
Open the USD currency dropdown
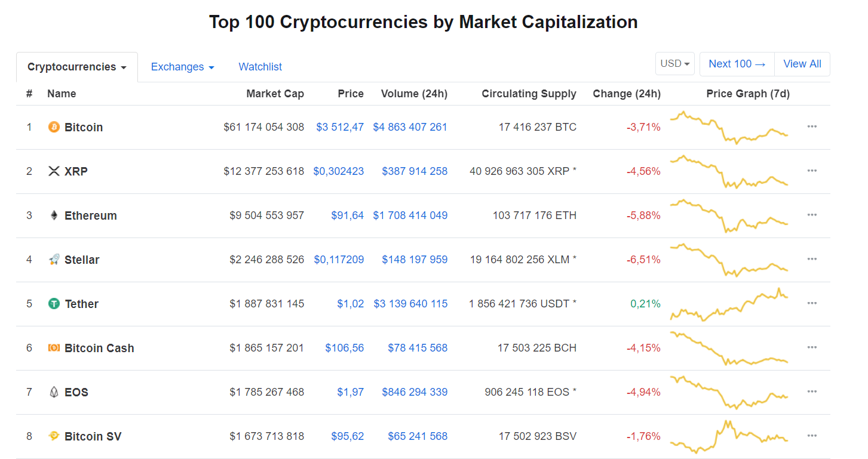pyautogui.click(x=675, y=64)
